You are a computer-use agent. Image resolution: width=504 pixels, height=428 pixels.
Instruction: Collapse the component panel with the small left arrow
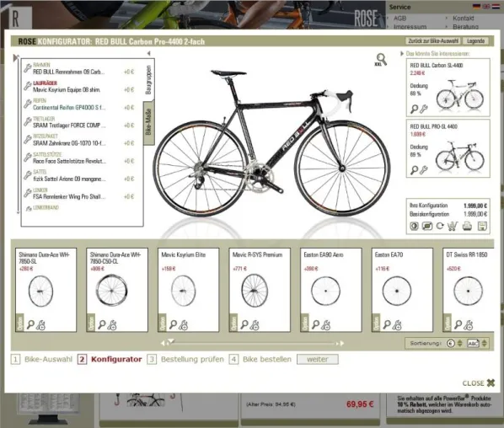point(149,53)
